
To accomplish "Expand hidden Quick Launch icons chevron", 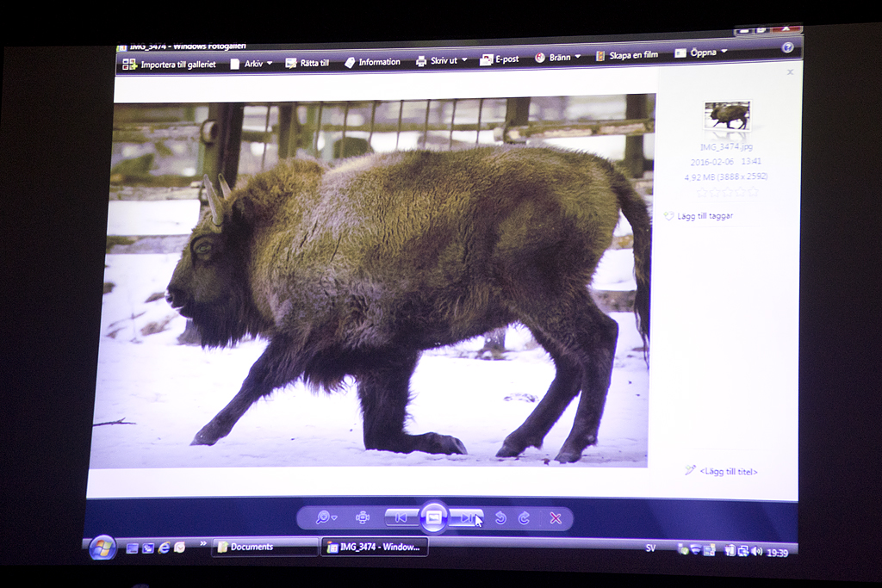I will 203,543.
